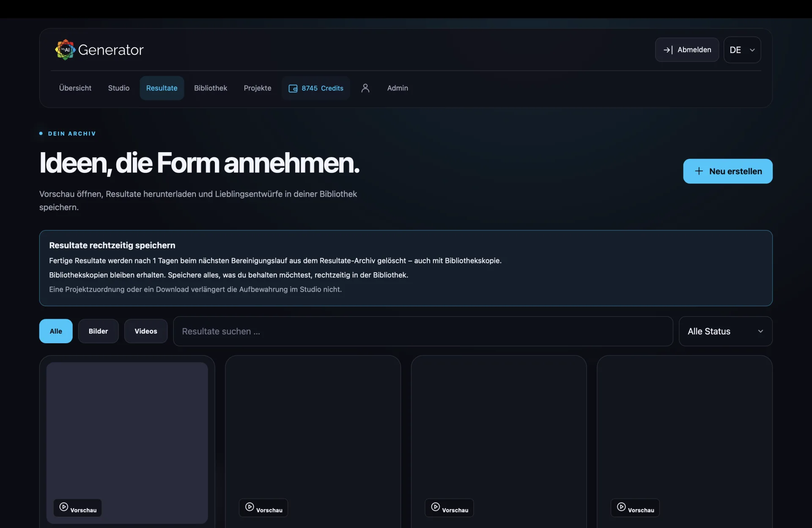Open the DE language dropdown
This screenshot has height=528, width=812.
742,50
